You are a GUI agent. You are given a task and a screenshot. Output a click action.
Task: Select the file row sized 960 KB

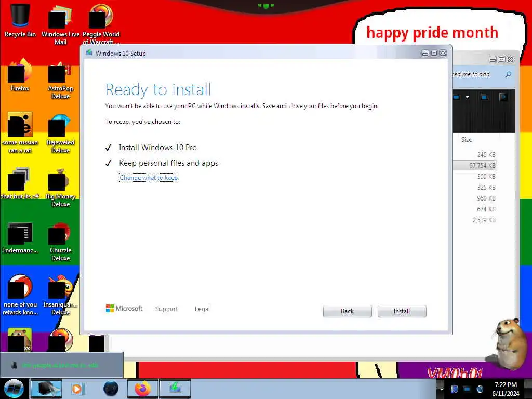pos(475,198)
